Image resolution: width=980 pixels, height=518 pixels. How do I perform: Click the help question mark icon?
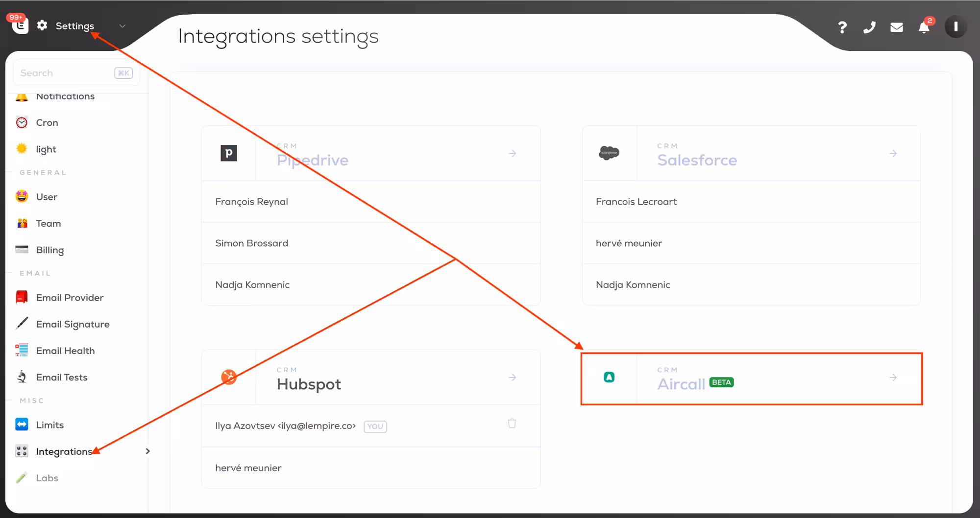click(x=842, y=27)
